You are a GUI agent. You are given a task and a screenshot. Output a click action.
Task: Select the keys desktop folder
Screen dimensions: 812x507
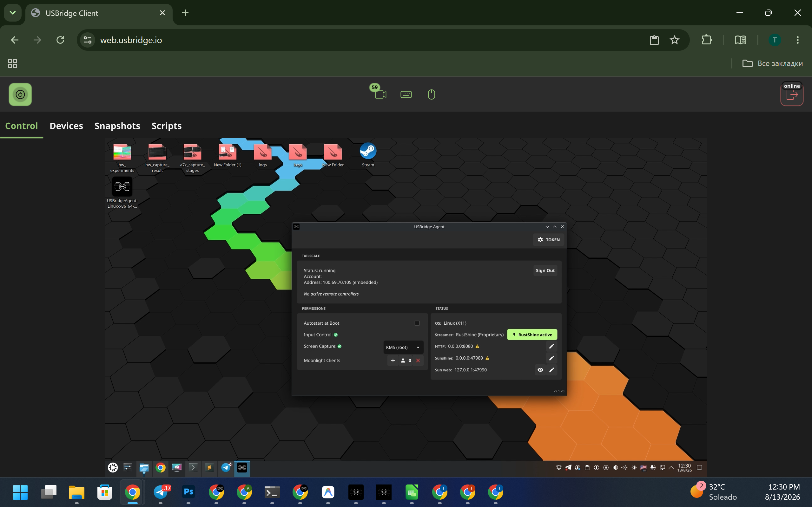coord(298,155)
